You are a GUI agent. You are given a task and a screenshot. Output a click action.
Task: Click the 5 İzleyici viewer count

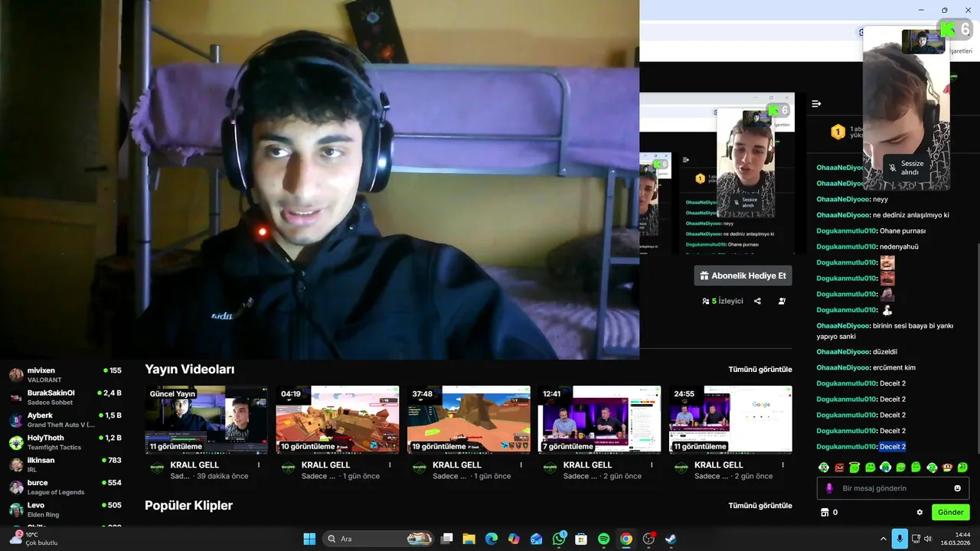[x=723, y=301]
